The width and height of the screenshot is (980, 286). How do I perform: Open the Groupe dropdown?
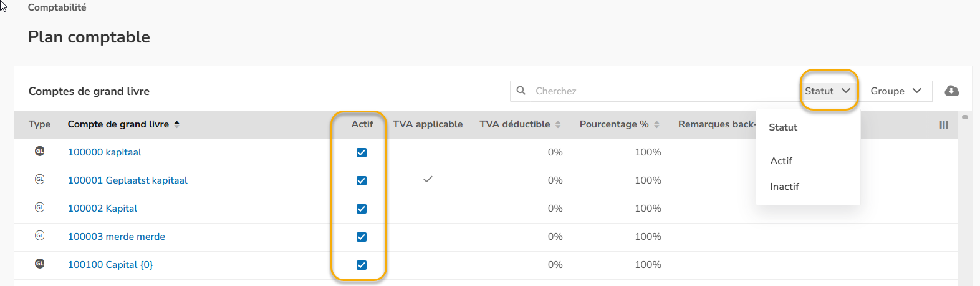896,91
